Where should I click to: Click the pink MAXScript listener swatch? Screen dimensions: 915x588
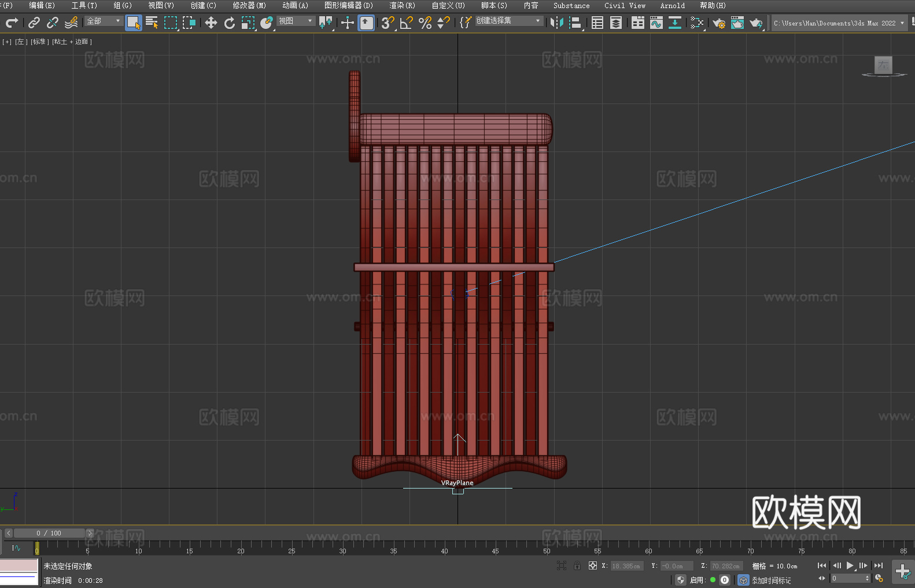pyautogui.click(x=19, y=565)
